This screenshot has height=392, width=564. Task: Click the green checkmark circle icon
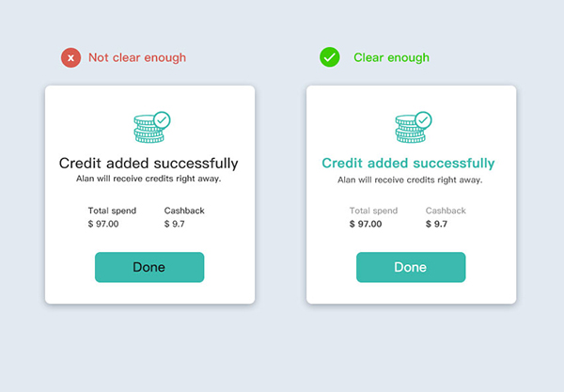click(x=329, y=58)
